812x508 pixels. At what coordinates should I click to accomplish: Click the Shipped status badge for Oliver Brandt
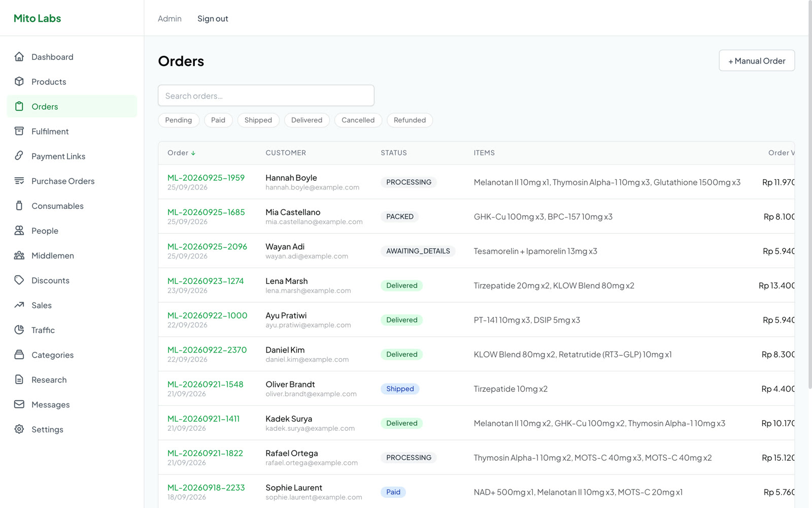(x=400, y=389)
